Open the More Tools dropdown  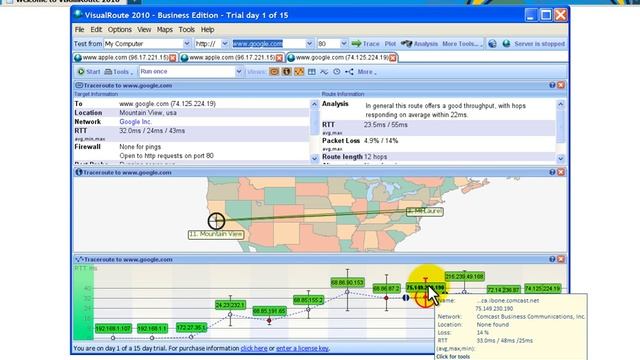462,44
